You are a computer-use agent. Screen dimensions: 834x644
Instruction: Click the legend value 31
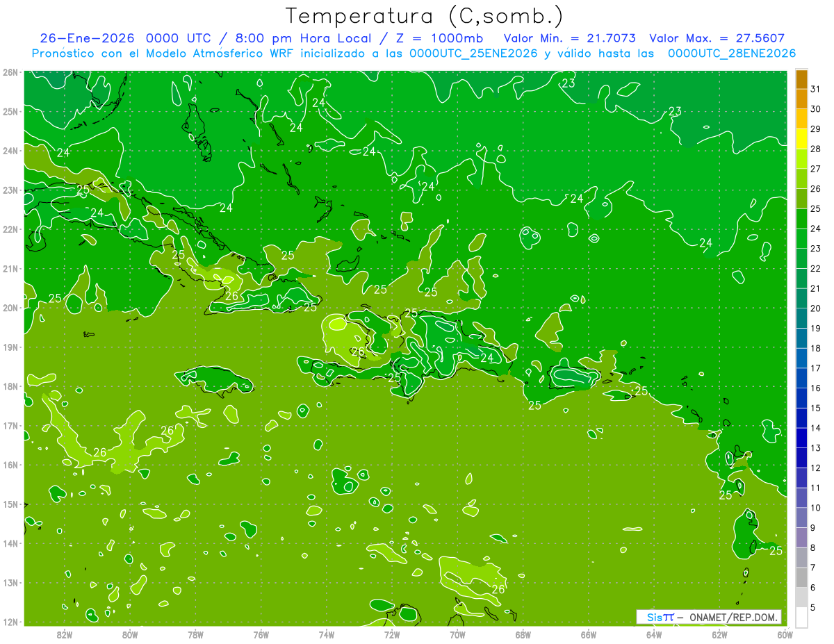coord(816,89)
